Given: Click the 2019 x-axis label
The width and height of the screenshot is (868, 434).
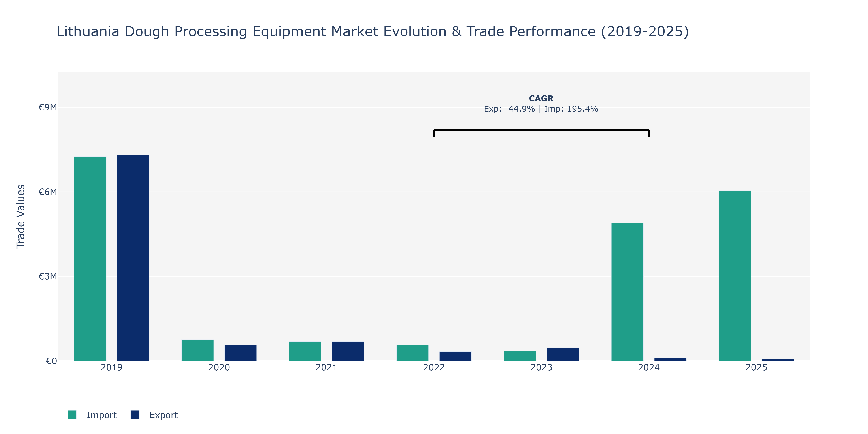Looking at the screenshot, I should click(x=112, y=367).
